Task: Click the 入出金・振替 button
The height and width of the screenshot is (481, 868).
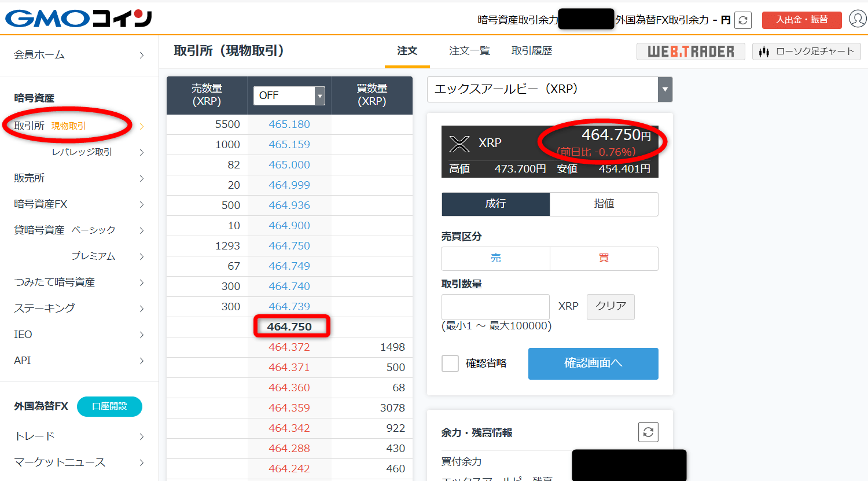Action: [x=801, y=20]
